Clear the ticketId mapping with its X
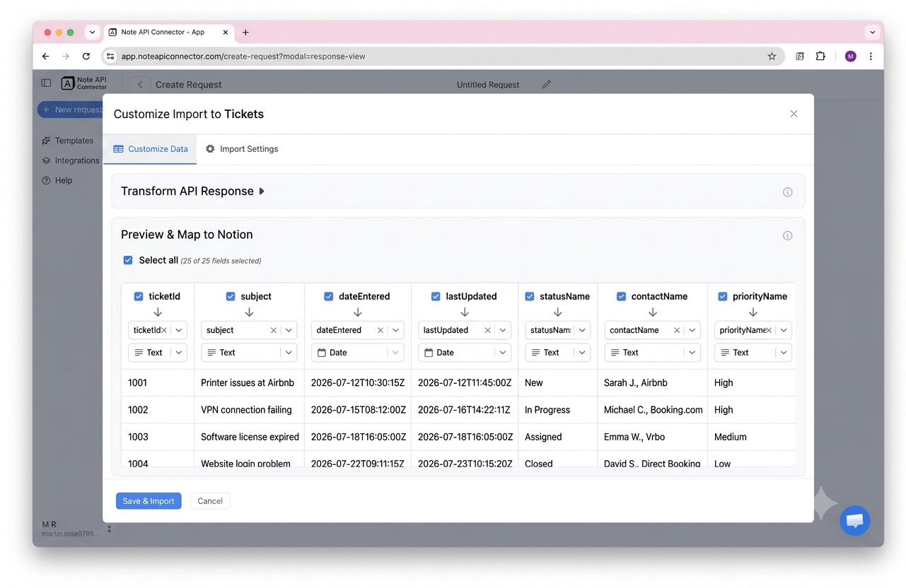 coord(164,330)
